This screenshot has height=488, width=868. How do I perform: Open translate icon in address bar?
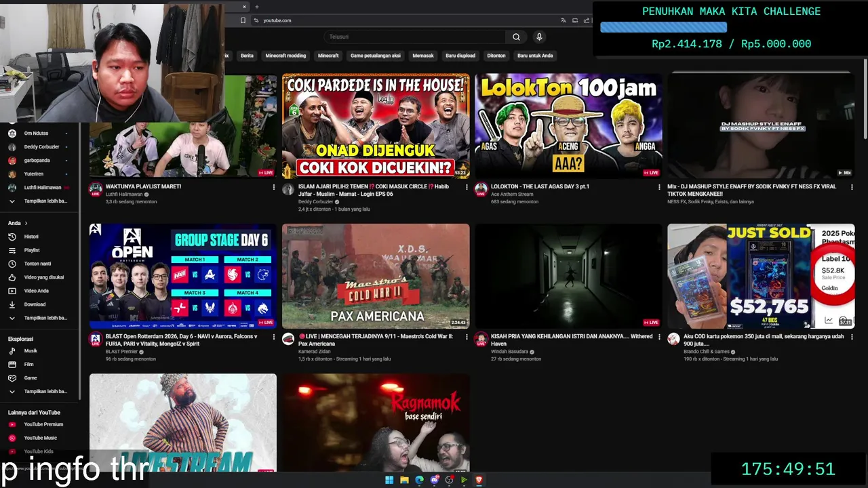click(563, 20)
